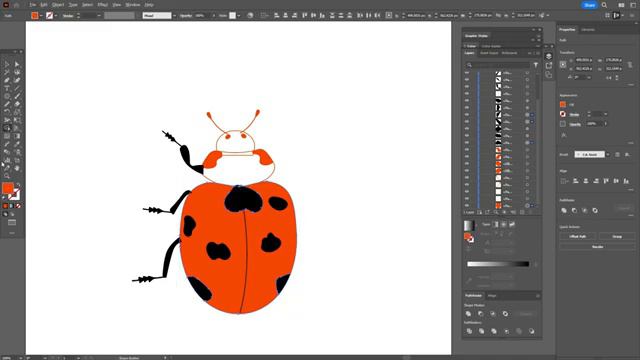Select the Eraser tool
The image size is (640, 360).
tap(17, 104)
